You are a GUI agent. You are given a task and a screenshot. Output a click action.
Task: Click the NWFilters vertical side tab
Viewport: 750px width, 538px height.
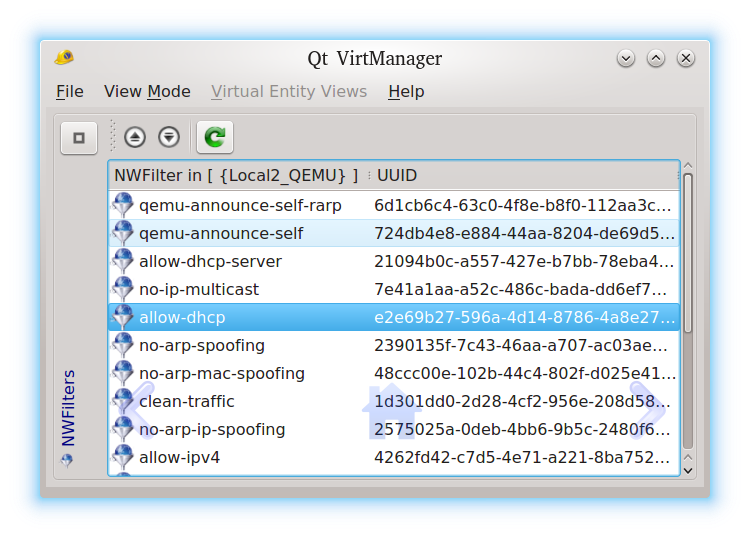coord(68,417)
